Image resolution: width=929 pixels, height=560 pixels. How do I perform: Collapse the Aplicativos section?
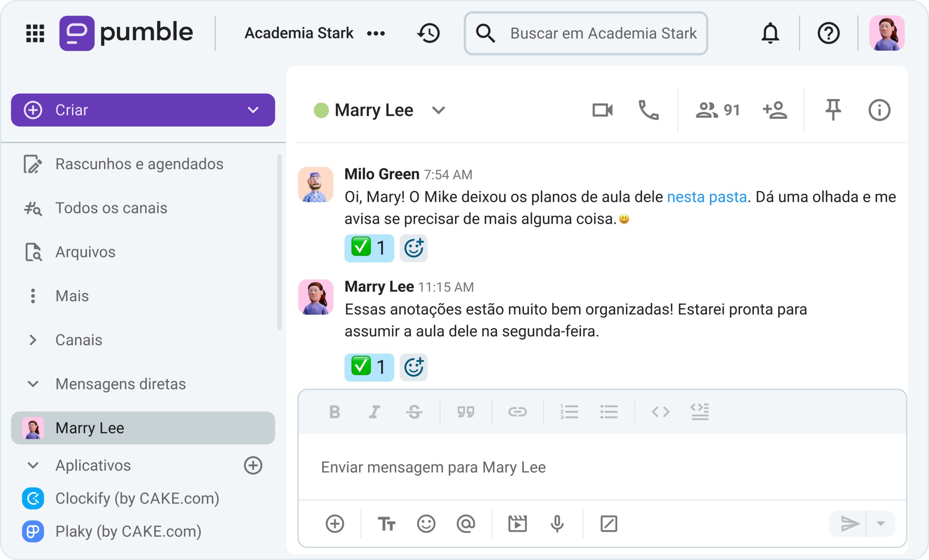pos(33,465)
